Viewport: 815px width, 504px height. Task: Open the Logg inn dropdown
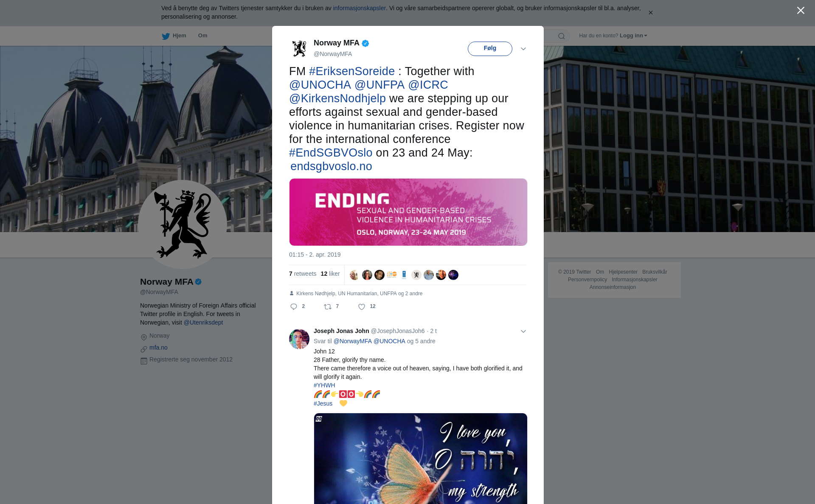pyautogui.click(x=633, y=36)
